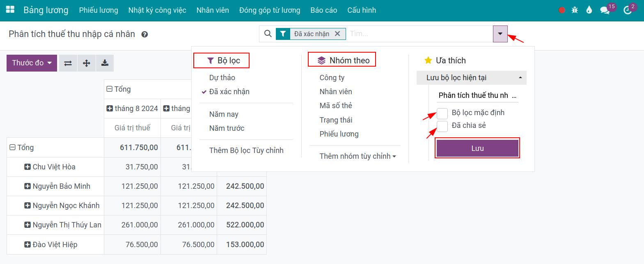The width and height of the screenshot is (644, 264).
Task: Open the Phiếu lương menu
Action: pos(99,10)
